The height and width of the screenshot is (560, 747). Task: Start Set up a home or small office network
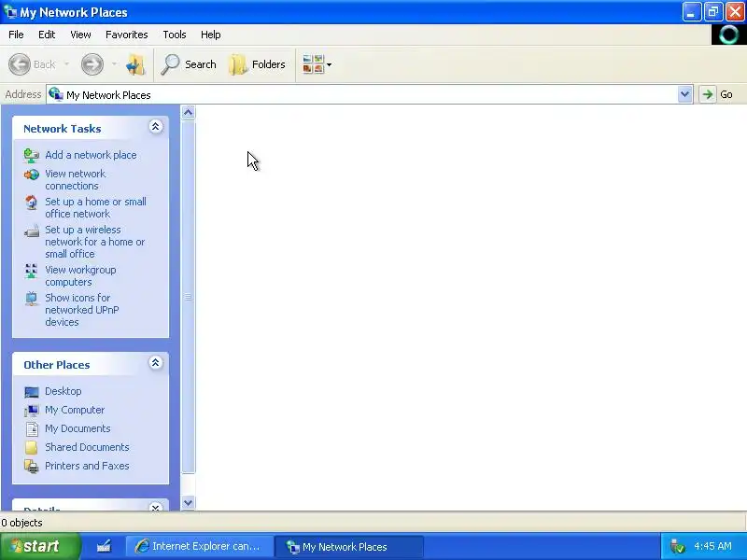[95, 207]
